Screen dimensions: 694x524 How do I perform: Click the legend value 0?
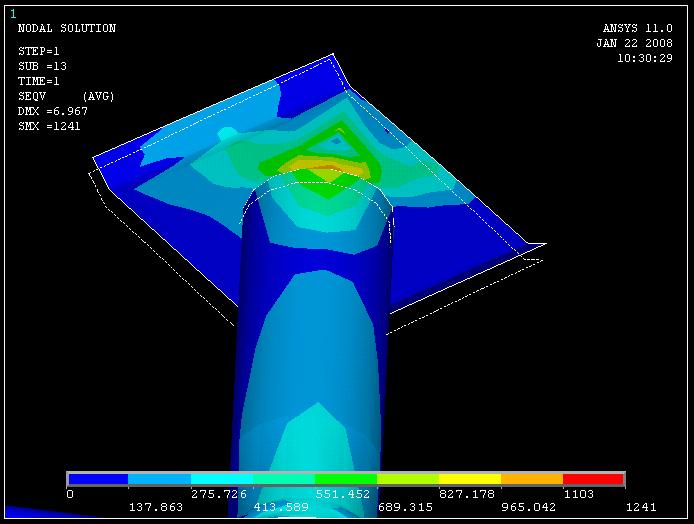tap(70, 494)
